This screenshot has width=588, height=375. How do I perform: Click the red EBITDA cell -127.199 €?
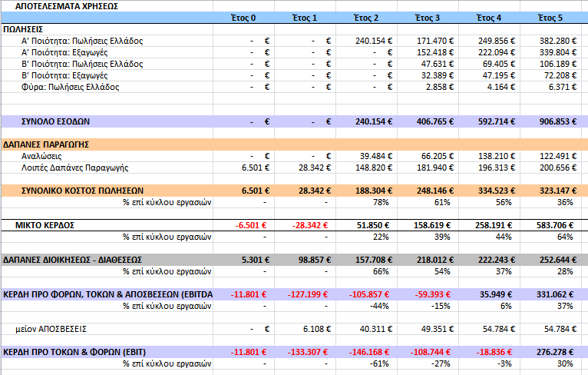308,294
